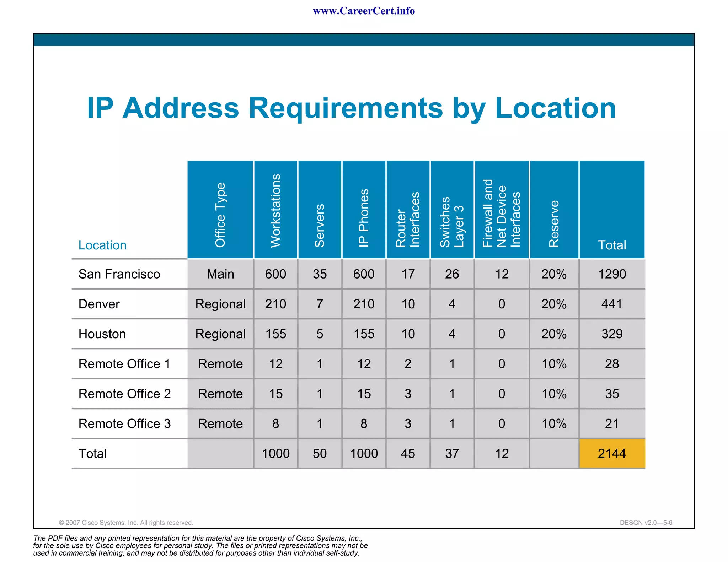Select the 50 servers total cell
Image resolution: width=728 pixels, height=562 pixels.
click(x=320, y=453)
